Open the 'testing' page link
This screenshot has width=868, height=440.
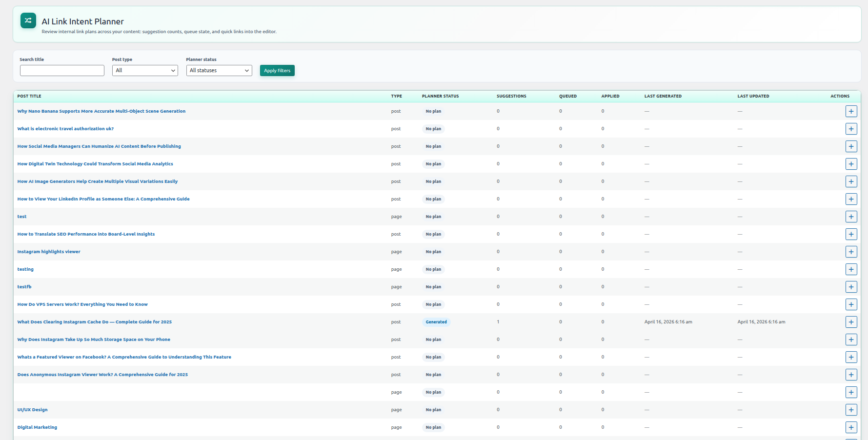[x=25, y=269]
